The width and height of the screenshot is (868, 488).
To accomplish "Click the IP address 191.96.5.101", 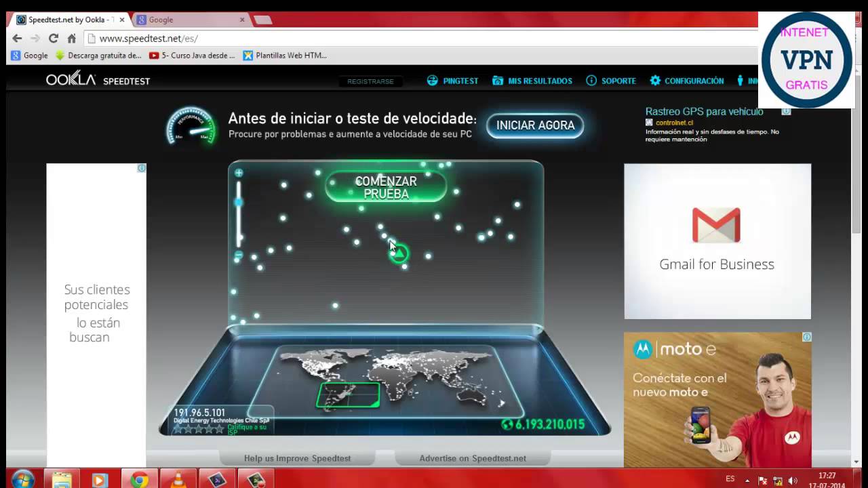I will 199,413.
